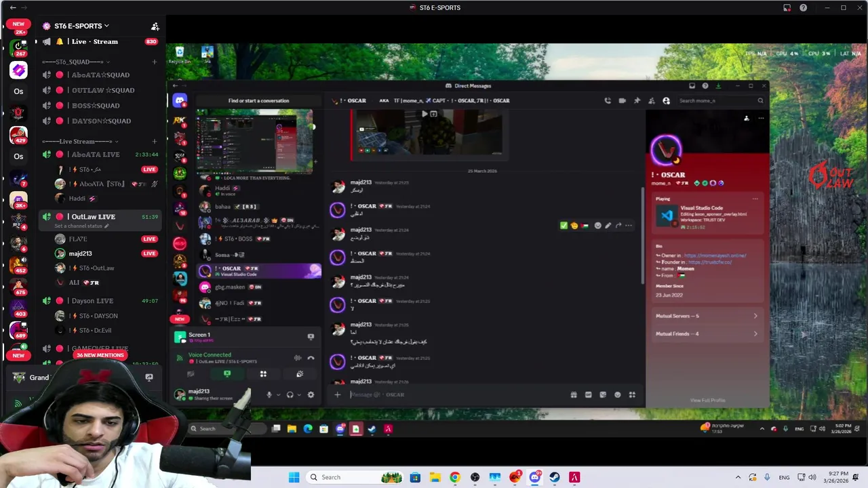Open the server icon with 429 badge
Image resolution: width=868 pixels, height=488 pixels.
click(18, 135)
